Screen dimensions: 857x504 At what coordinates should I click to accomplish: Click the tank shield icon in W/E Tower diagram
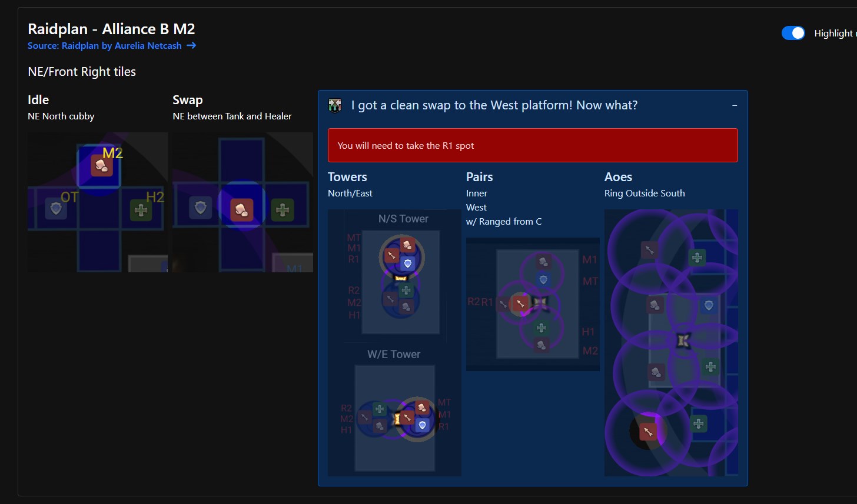pos(422,425)
